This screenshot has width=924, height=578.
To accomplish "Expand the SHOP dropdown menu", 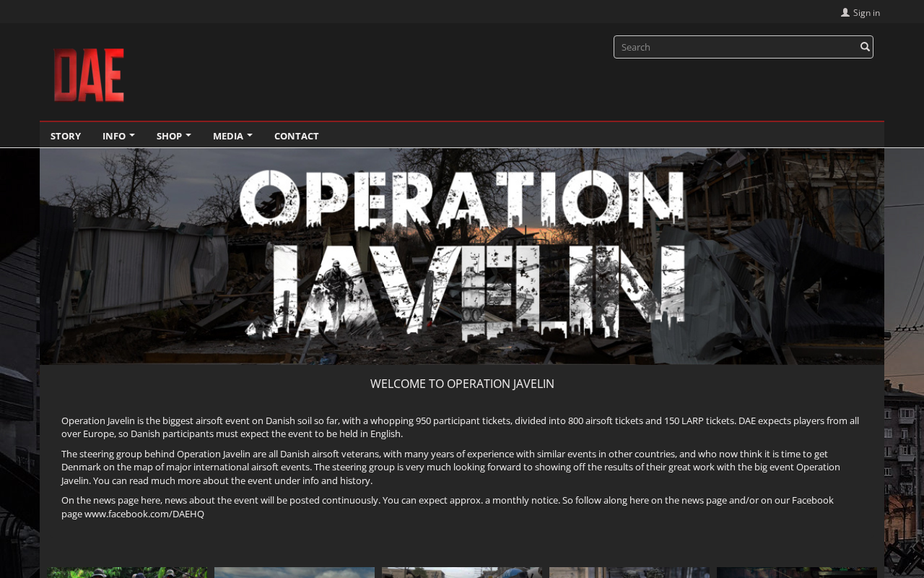I will (173, 136).
